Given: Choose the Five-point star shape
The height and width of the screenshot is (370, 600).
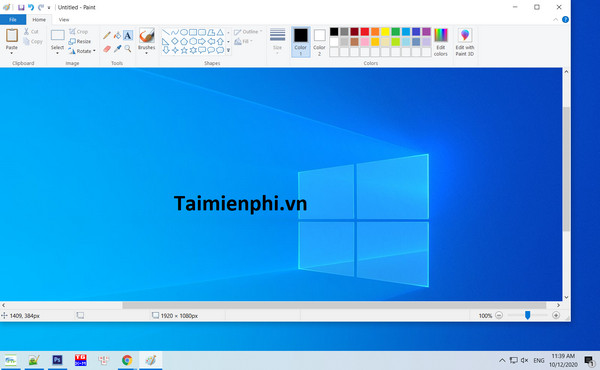Looking at the screenshot, I should point(184,50).
